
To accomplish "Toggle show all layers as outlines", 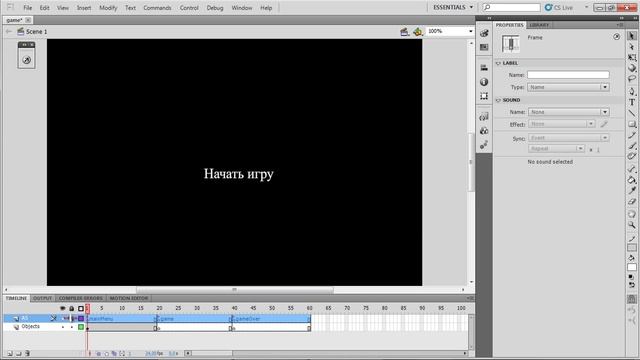I will (x=81, y=308).
